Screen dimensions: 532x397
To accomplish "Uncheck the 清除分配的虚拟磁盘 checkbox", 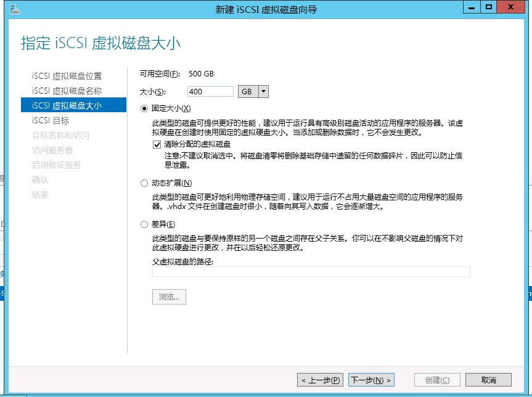I will coord(157,144).
